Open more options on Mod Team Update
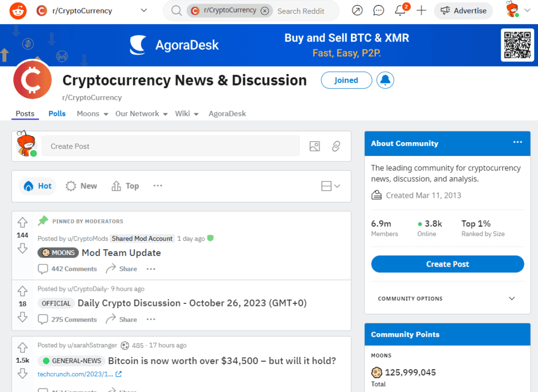The width and height of the screenshot is (538, 392). click(151, 269)
